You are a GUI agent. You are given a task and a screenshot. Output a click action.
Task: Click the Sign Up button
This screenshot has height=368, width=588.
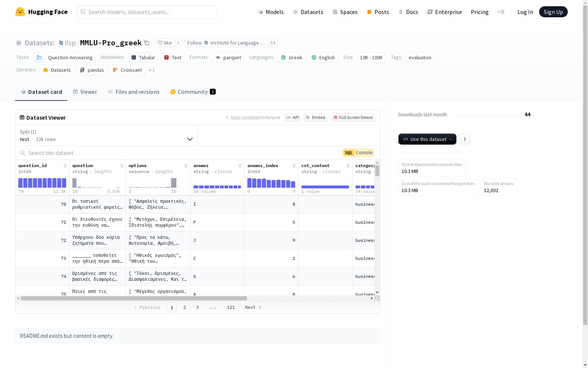(553, 12)
